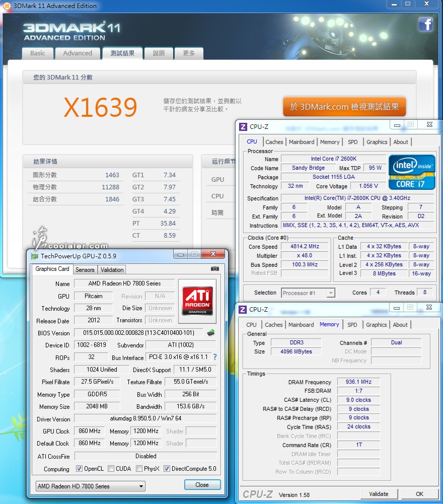Minimize the 3DMark 11 window

394,4
